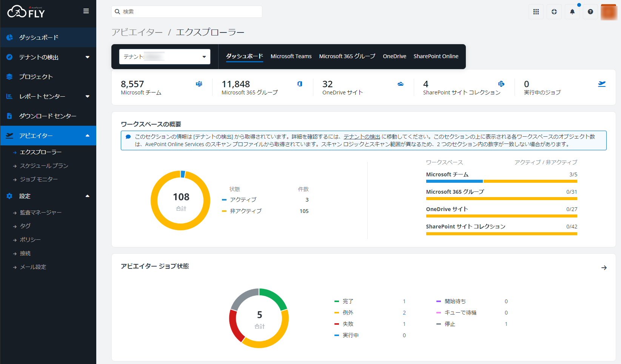This screenshot has width=621, height=364.
Task: Click the running jobs airplane icon
Action: 602,84
